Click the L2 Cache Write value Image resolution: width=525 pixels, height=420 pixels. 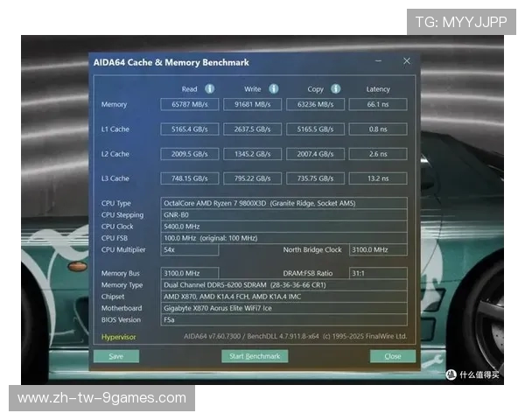click(x=252, y=154)
